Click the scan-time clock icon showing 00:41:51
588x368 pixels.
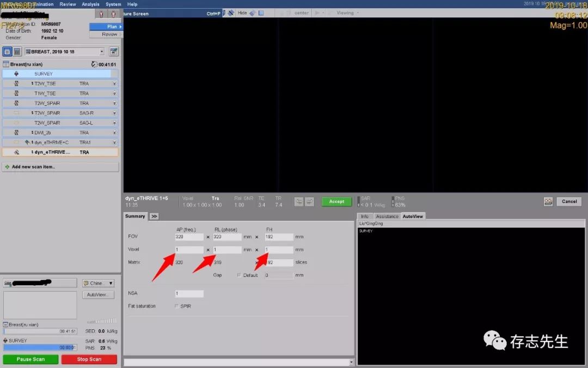pyautogui.click(x=94, y=64)
